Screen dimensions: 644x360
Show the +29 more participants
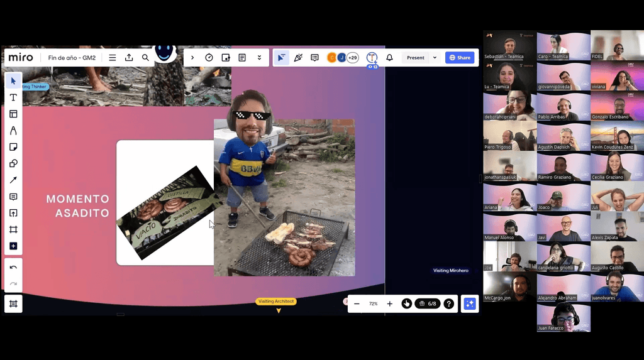(352, 57)
